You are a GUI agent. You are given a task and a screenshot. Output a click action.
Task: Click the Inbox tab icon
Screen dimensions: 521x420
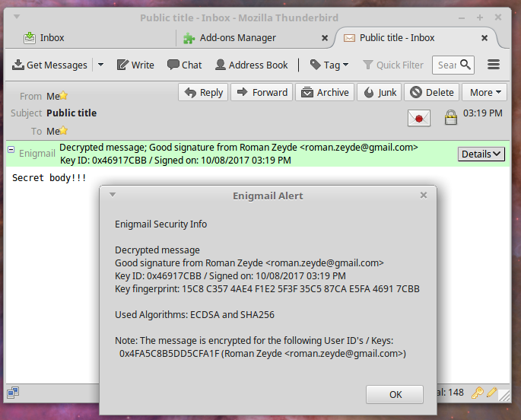[x=30, y=38]
